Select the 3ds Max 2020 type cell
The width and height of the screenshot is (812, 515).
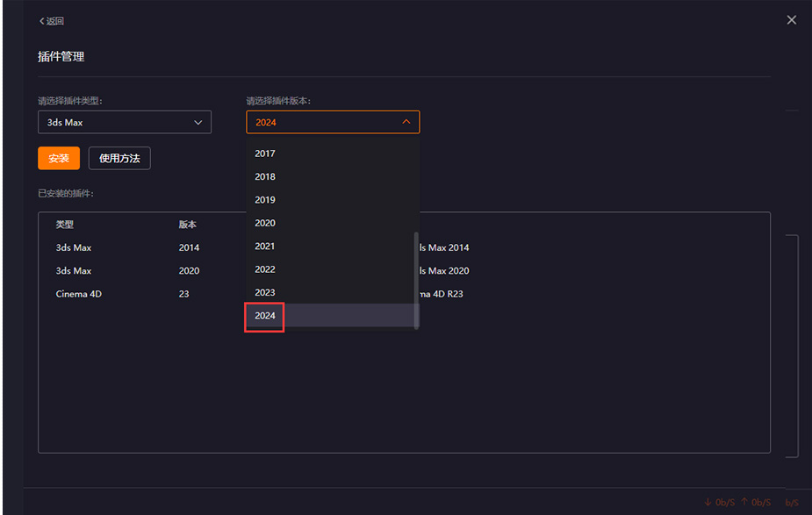pos(74,271)
